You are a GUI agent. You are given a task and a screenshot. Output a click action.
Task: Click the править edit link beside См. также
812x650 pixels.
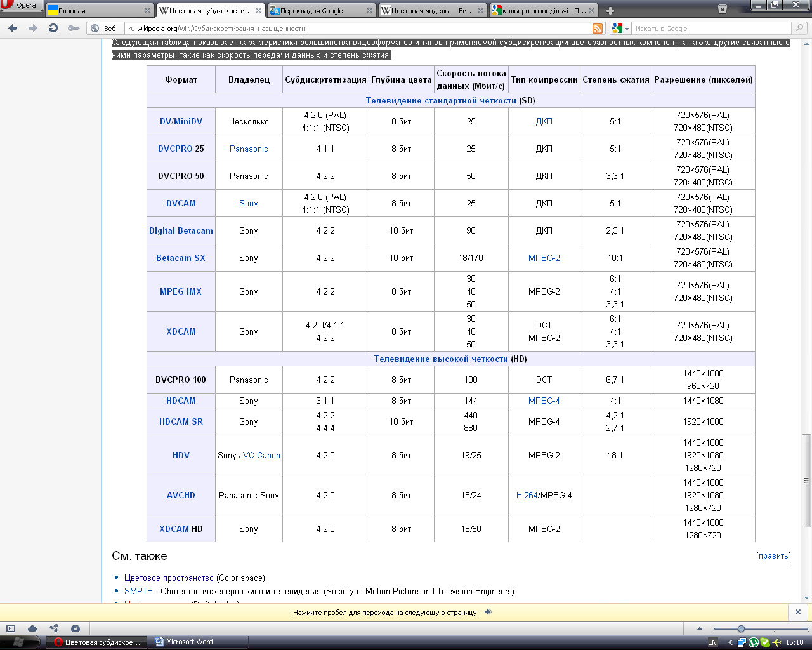[773, 556]
